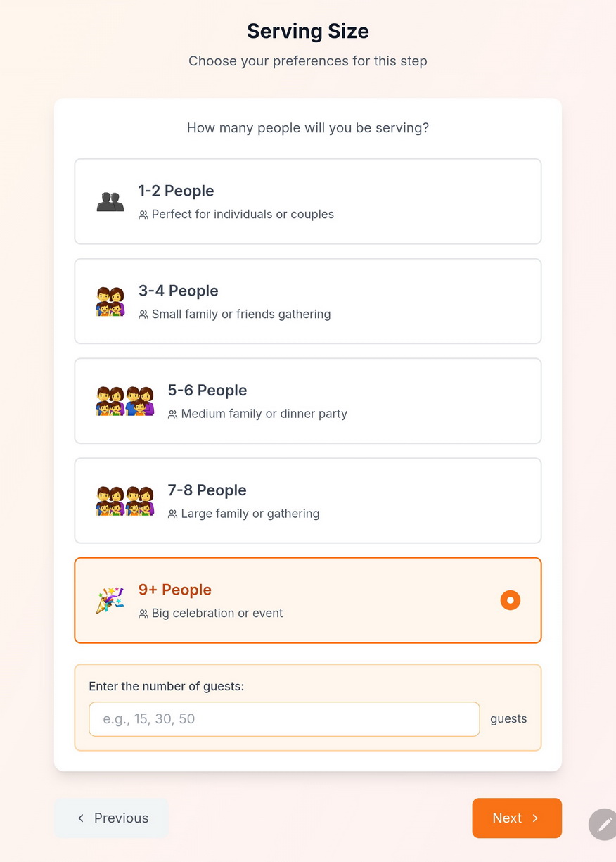Click the 'Medium family or dinner party' description
616x862 pixels.
click(x=264, y=414)
